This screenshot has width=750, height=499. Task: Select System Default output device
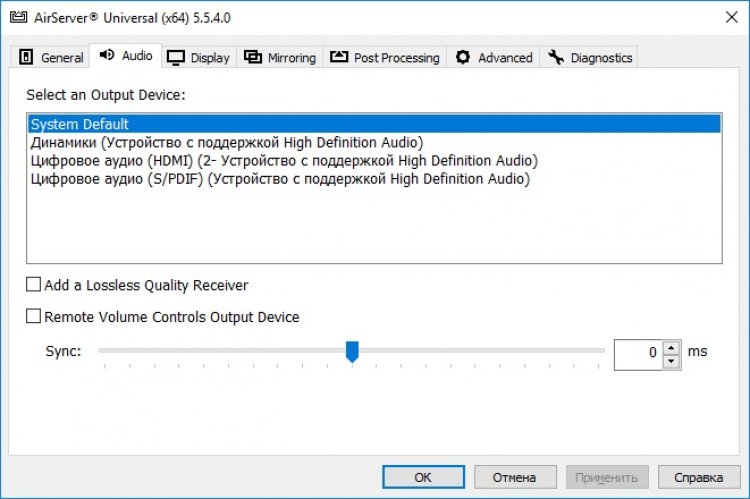pos(80,124)
